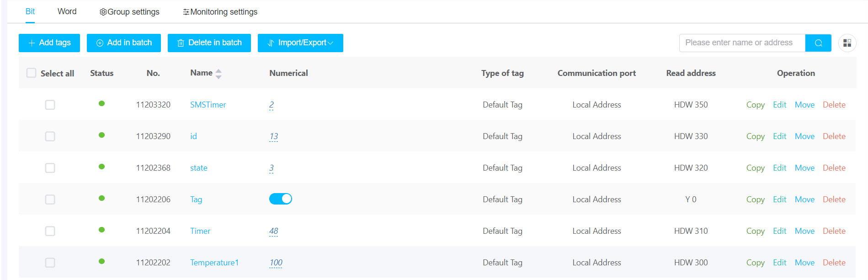Screen dimensions: 868x280
Task: Toggle the switch for Tag row
Action: (x=280, y=199)
